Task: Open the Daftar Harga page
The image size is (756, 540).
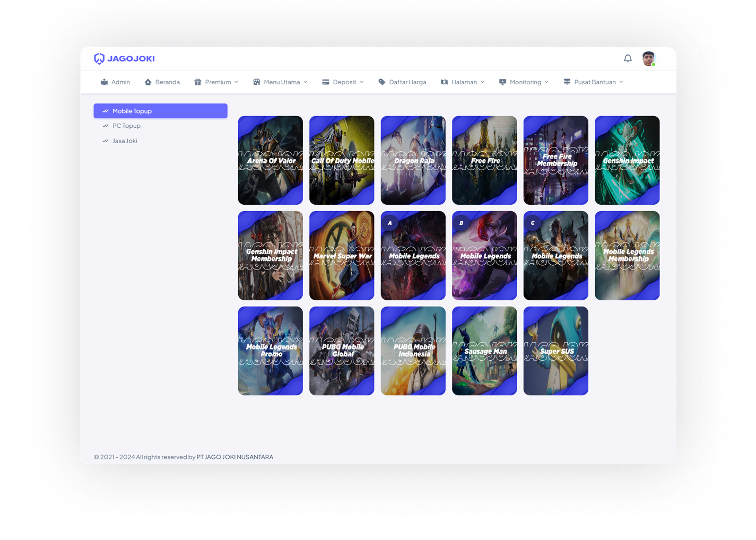Action: [402, 82]
